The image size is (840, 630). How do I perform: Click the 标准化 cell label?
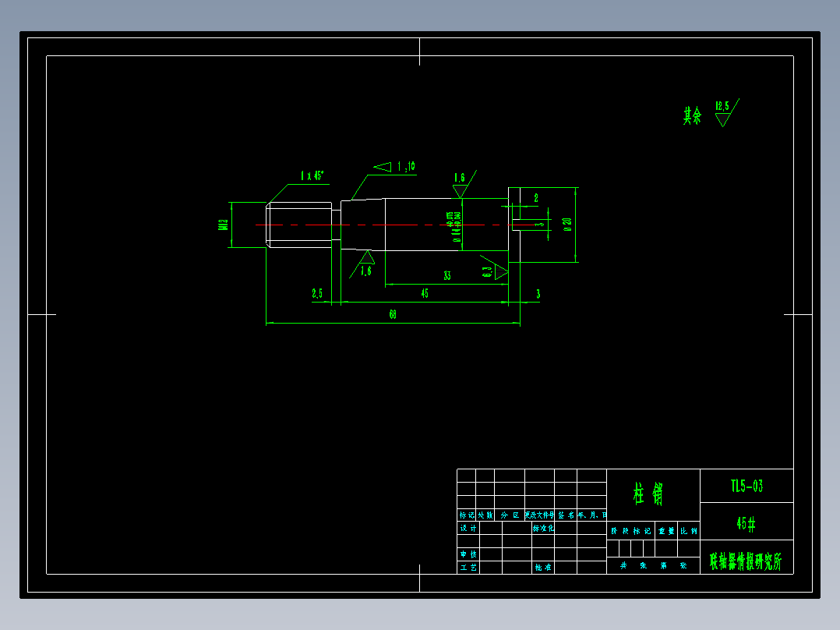[x=543, y=528]
